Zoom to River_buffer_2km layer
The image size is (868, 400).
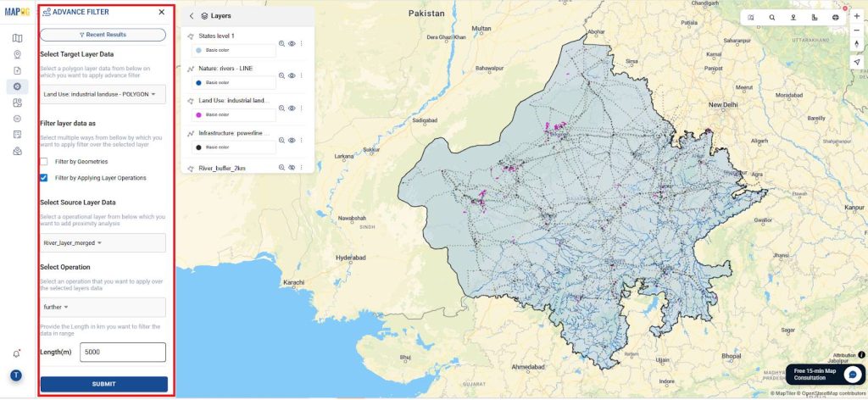coord(281,167)
